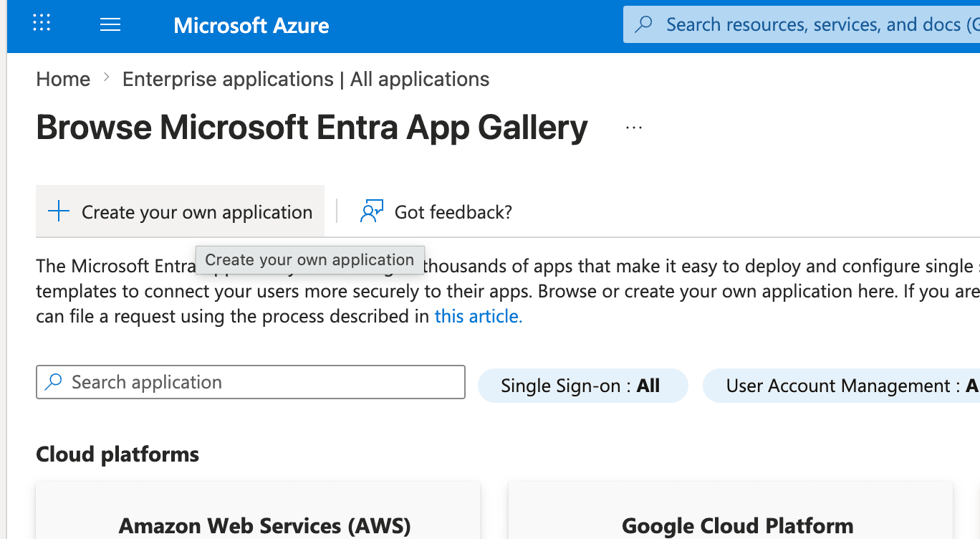
Task: Click the Cloud platforms section heading
Action: point(117,454)
